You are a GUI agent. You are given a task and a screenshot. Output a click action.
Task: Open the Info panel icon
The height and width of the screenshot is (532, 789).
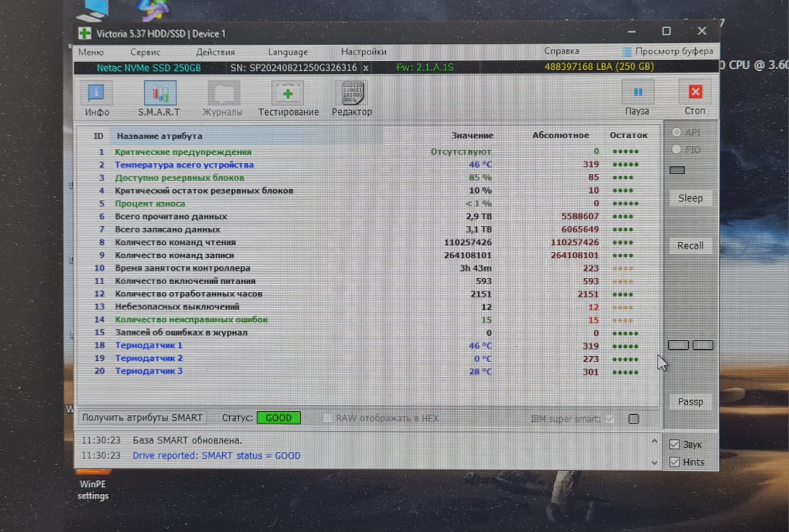click(x=96, y=94)
